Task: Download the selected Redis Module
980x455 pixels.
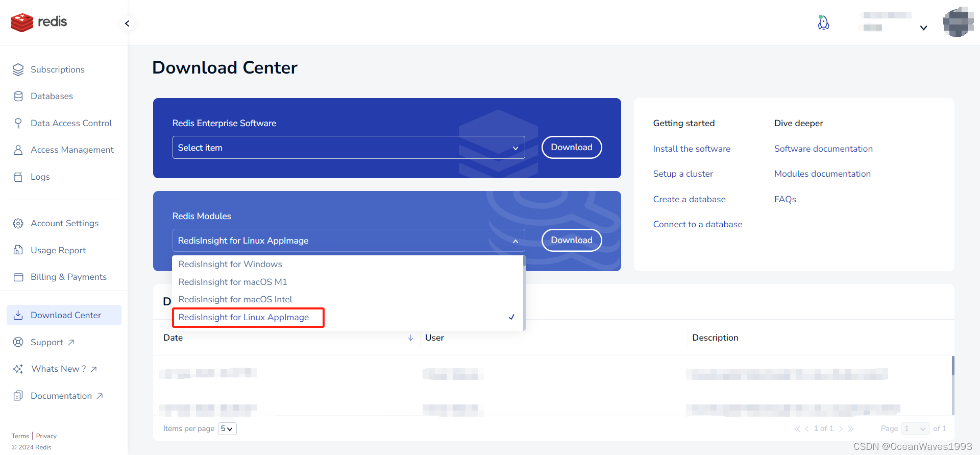Action: (572, 240)
